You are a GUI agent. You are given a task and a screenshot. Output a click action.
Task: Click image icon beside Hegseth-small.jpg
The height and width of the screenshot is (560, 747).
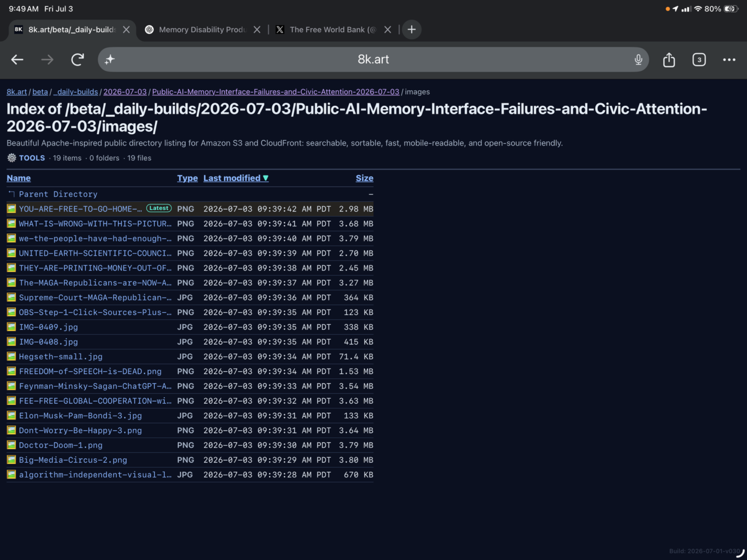pyautogui.click(x=11, y=356)
